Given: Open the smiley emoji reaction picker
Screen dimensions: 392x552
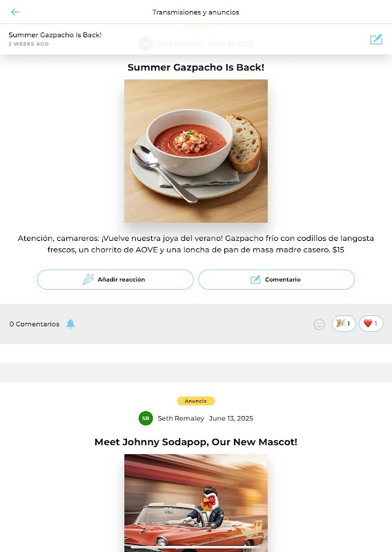Looking at the screenshot, I should point(319,324).
